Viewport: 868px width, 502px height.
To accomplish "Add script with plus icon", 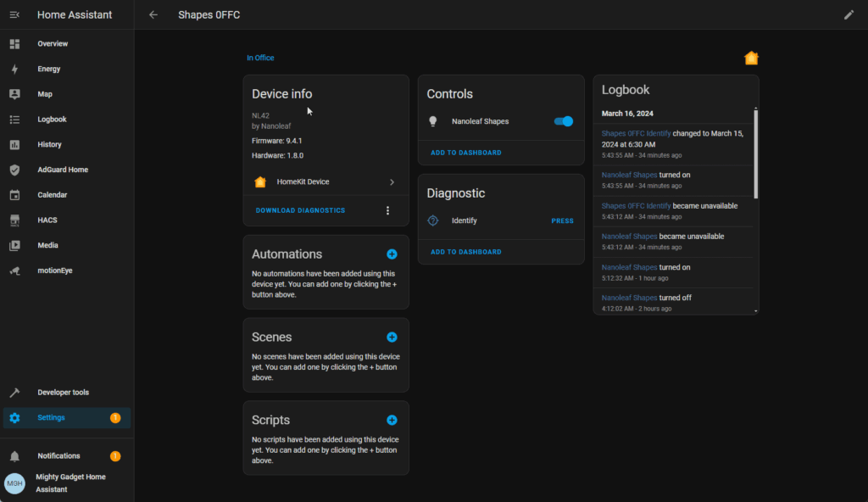I will tap(392, 420).
